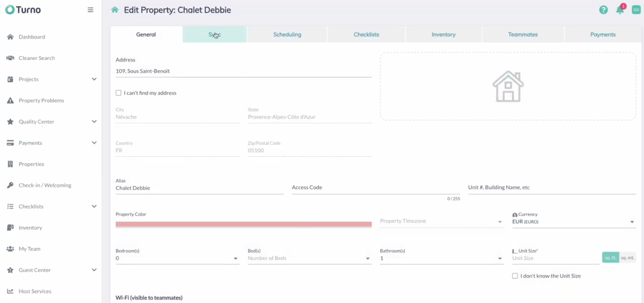Open the notifications bell
The height and width of the screenshot is (303, 644).
pos(620,10)
